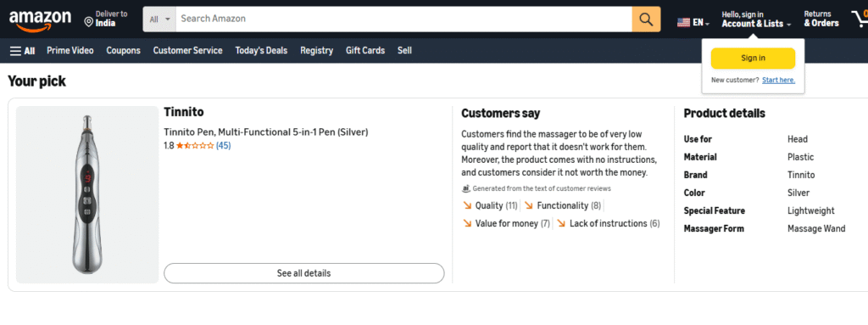Click the Start here link
Viewport: 868px width, 325px height.
coord(778,80)
